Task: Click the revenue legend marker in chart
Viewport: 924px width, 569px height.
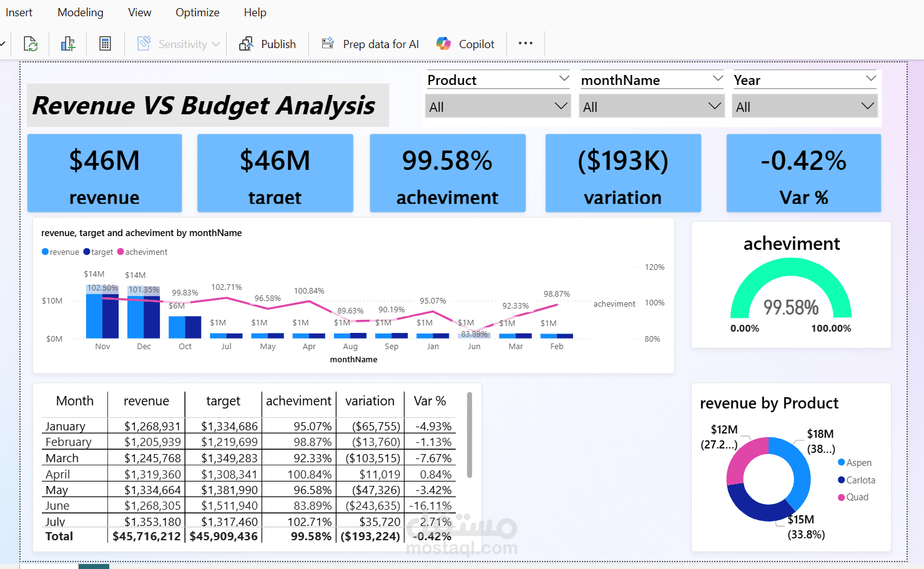Action: 45,252
